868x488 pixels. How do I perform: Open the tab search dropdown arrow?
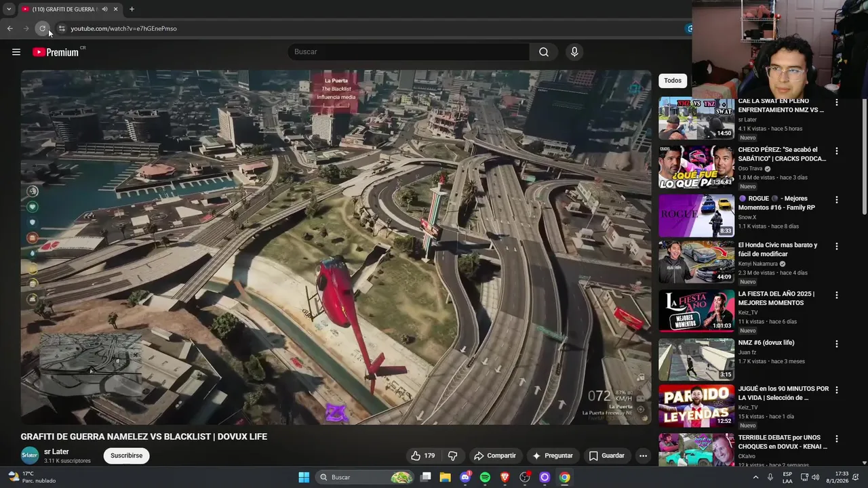(x=9, y=9)
